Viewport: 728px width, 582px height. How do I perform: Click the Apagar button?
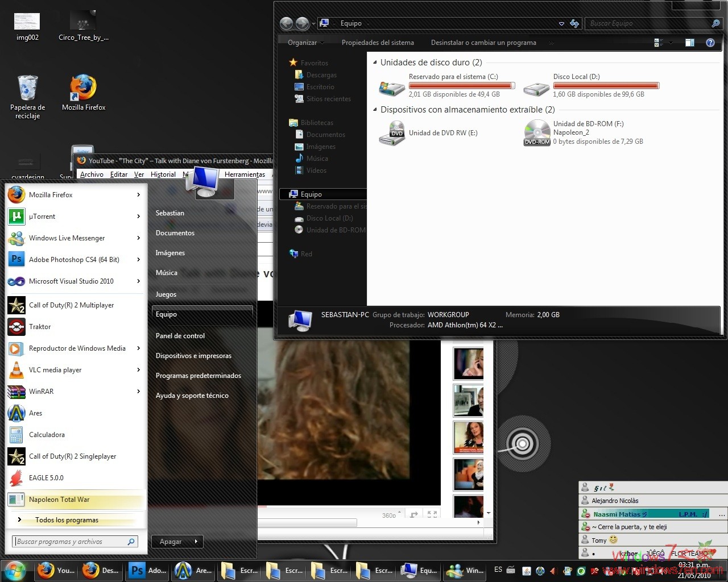(170, 541)
